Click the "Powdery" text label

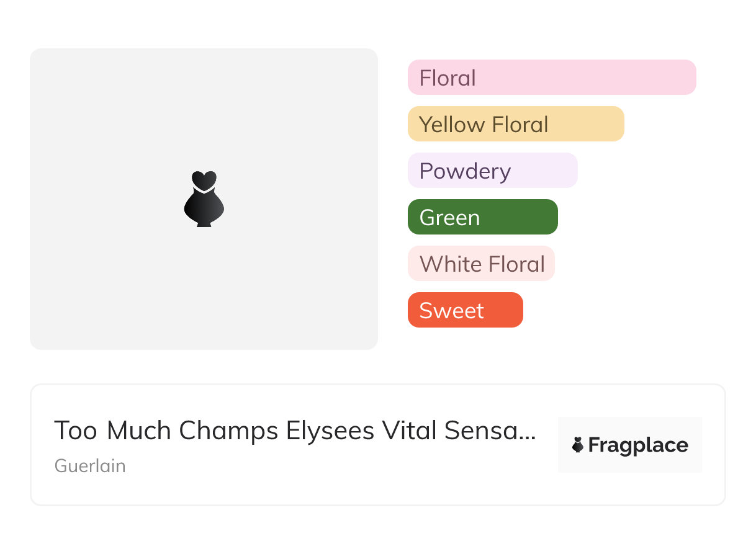(x=465, y=171)
